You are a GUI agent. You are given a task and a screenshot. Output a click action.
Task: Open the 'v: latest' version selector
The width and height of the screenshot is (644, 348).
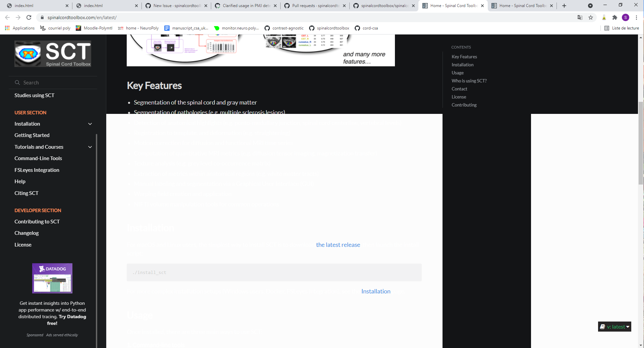pos(614,327)
